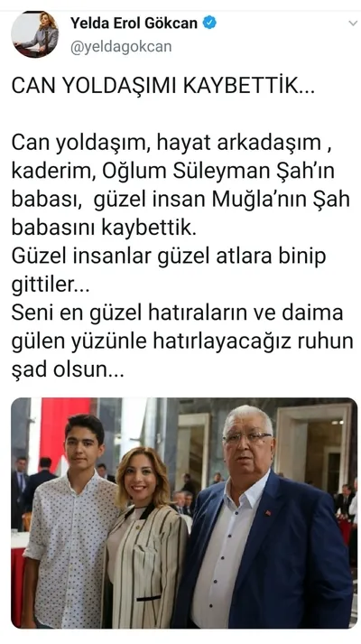Select the headline CAN YOLDAŞIMI KAYBETTİK
The width and height of the screenshot is (361, 644).
pyautogui.click(x=162, y=86)
